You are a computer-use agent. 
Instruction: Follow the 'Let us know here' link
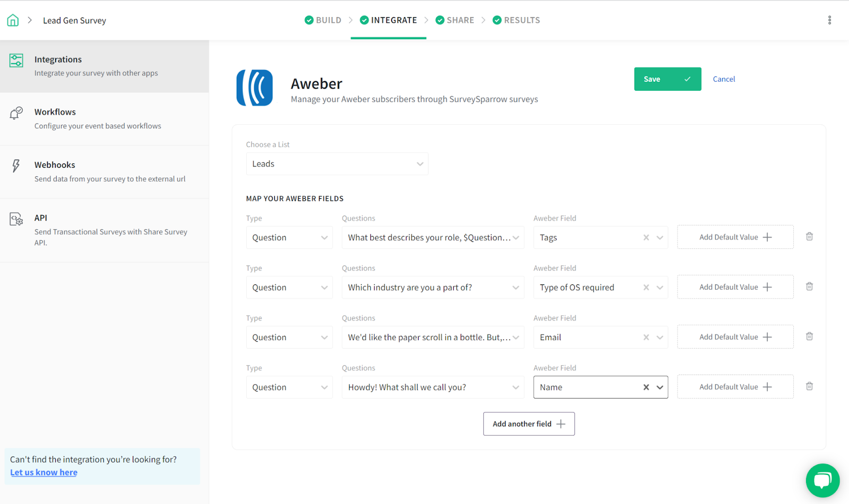pyautogui.click(x=44, y=472)
